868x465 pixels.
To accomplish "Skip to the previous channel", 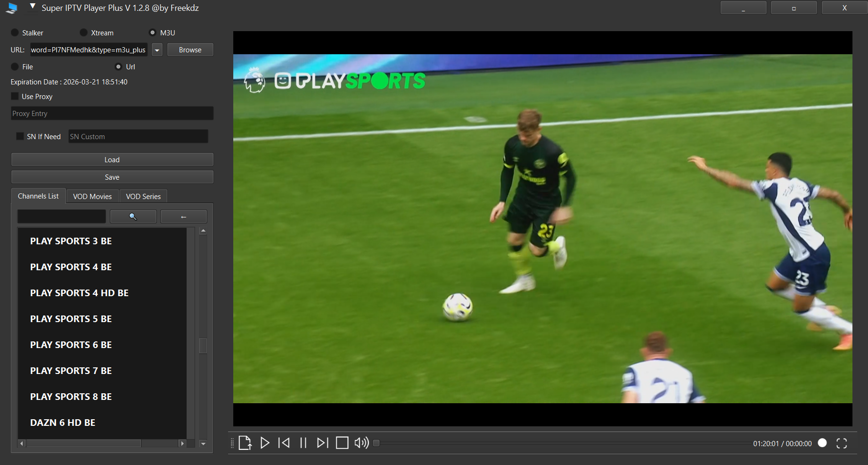I will (x=284, y=443).
